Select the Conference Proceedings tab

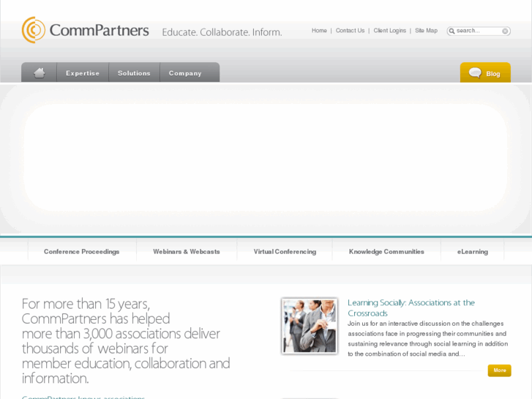[x=82, y=252]
